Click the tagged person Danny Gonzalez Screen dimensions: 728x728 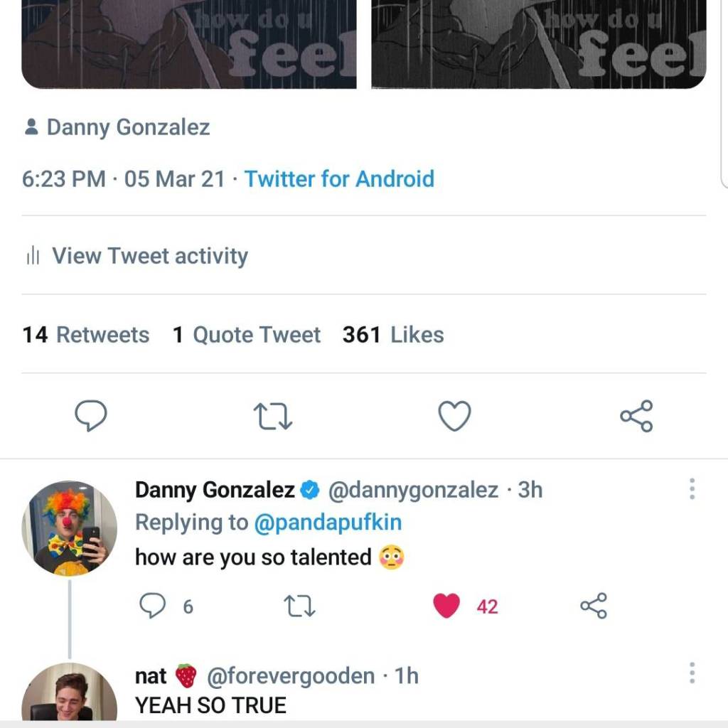128,128
